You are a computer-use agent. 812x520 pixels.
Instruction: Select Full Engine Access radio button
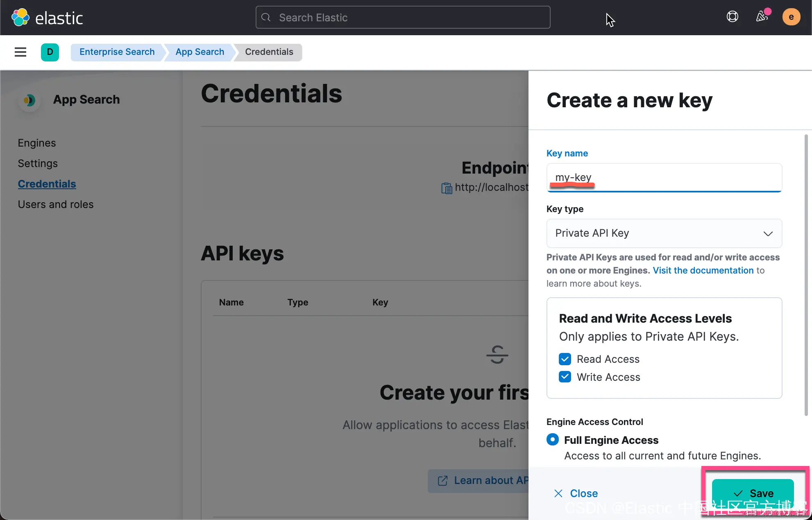point(552,440)
